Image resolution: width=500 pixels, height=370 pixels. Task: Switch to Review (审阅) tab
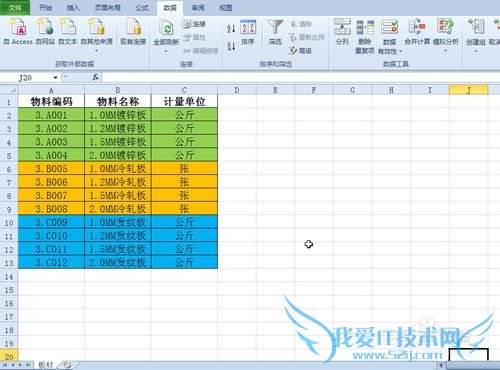(198, 8)
